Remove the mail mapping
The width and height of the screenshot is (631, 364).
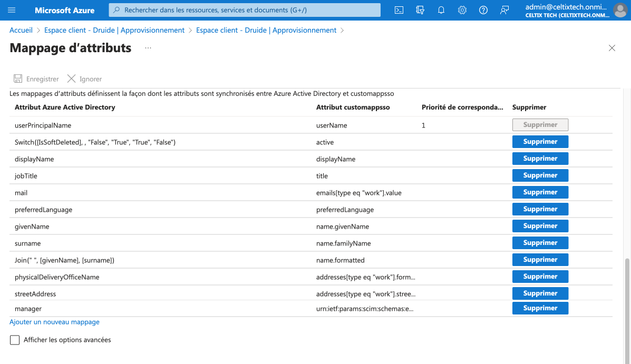point(540,192)
